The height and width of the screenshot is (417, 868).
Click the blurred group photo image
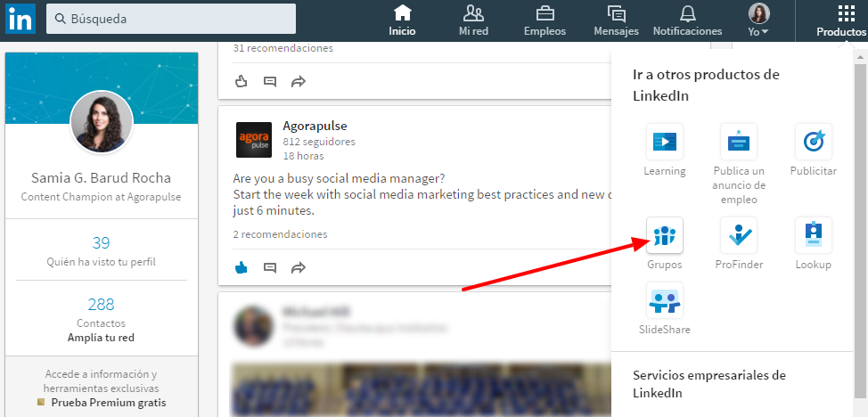point(422,390)
